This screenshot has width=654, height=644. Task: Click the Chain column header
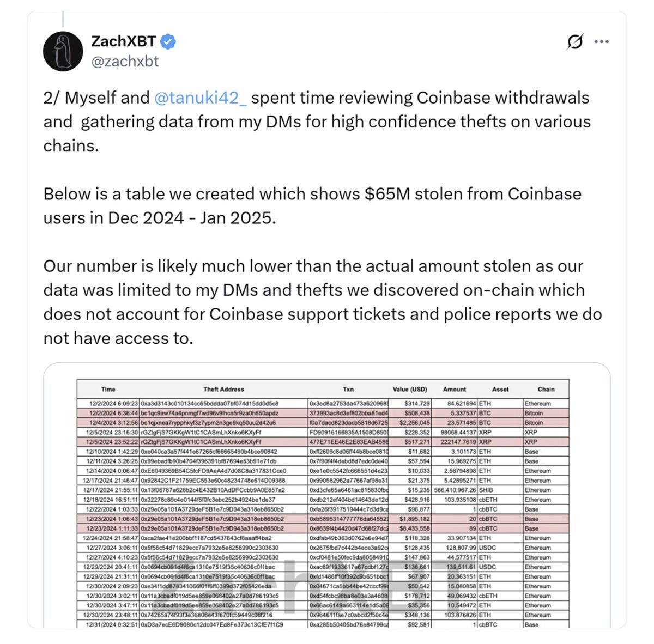click(x=546, y=389)
